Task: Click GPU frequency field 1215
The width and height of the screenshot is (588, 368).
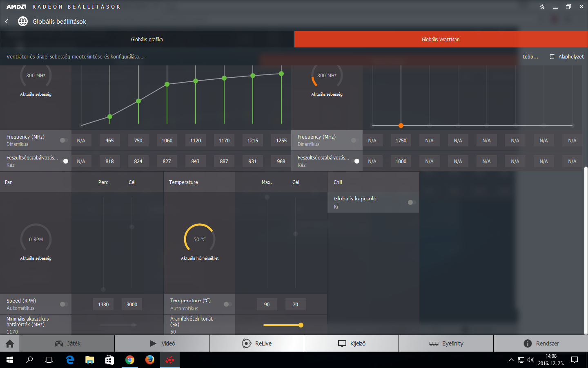Action: (x=252, y=140)
